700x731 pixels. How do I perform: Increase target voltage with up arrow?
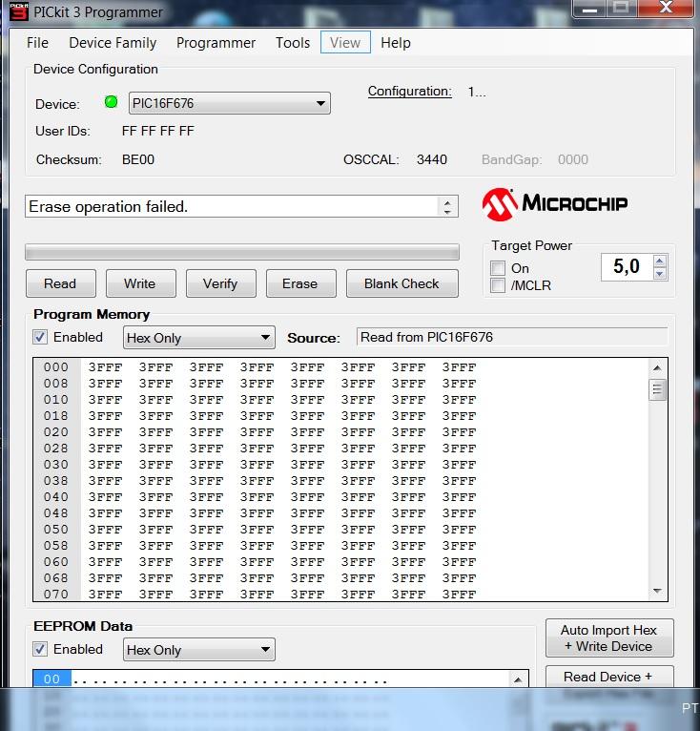[659, 261]
